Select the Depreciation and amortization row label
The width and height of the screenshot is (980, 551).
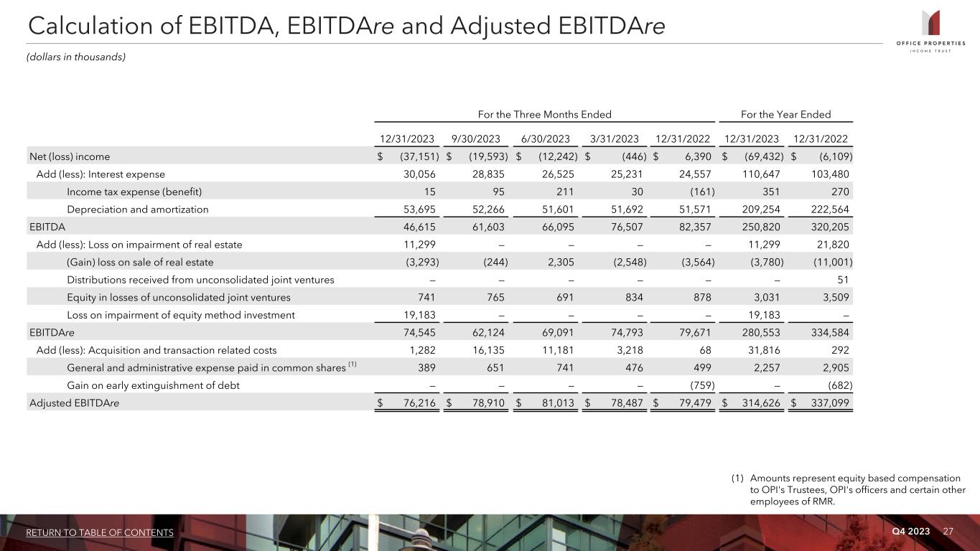pos(137,209)
